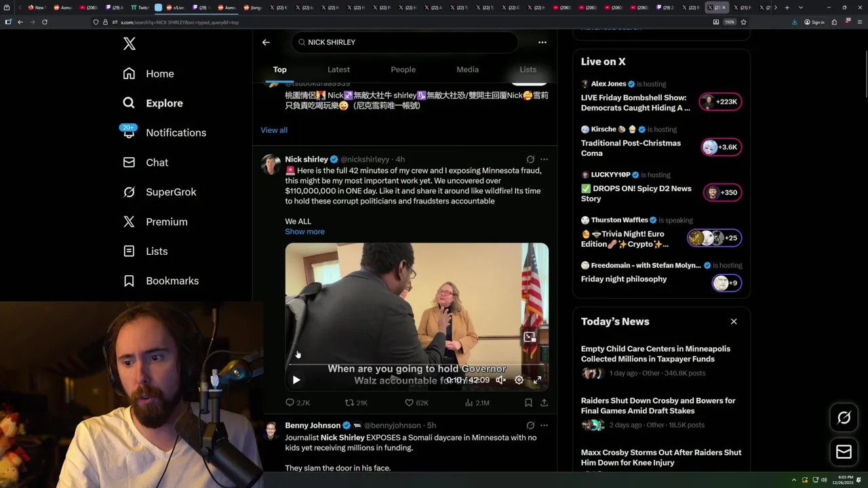Click the NICK SHIRLEY search field

(405, 42)
